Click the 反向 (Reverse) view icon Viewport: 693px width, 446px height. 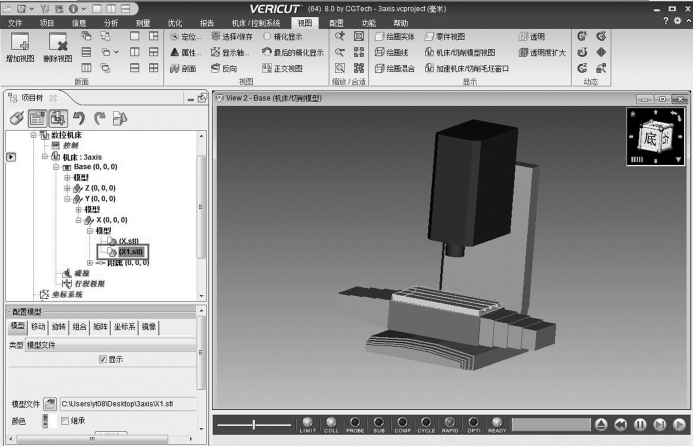223,68
